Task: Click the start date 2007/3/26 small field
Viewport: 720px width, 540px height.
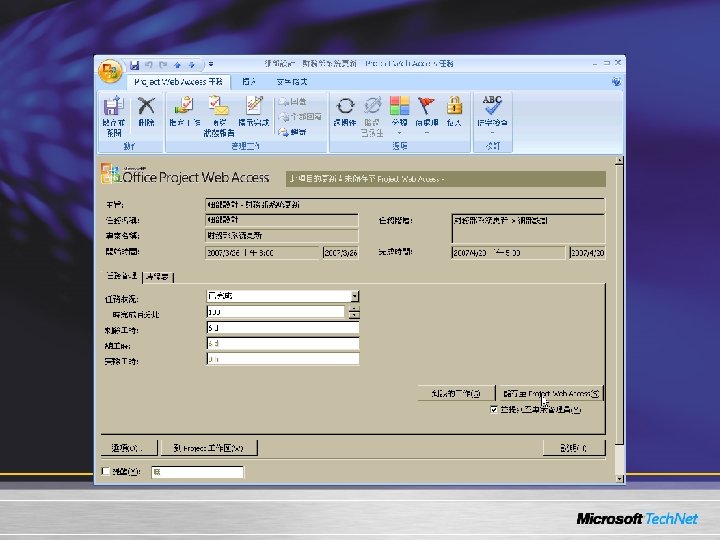Action: point(341,253)
